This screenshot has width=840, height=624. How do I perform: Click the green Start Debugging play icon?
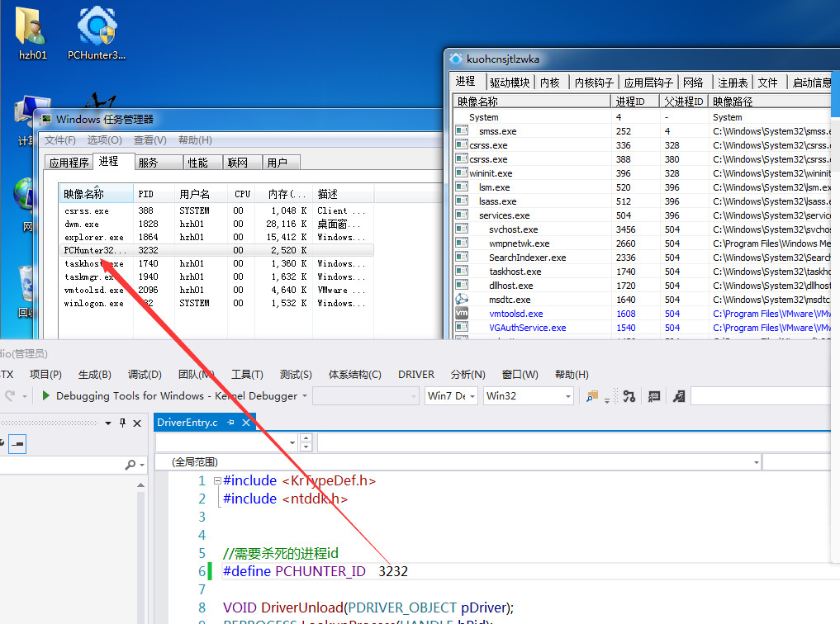pos(45,395)
